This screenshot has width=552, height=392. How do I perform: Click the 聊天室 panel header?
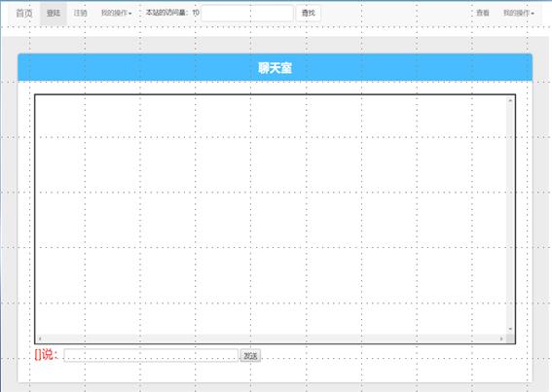tap(275, 67)
